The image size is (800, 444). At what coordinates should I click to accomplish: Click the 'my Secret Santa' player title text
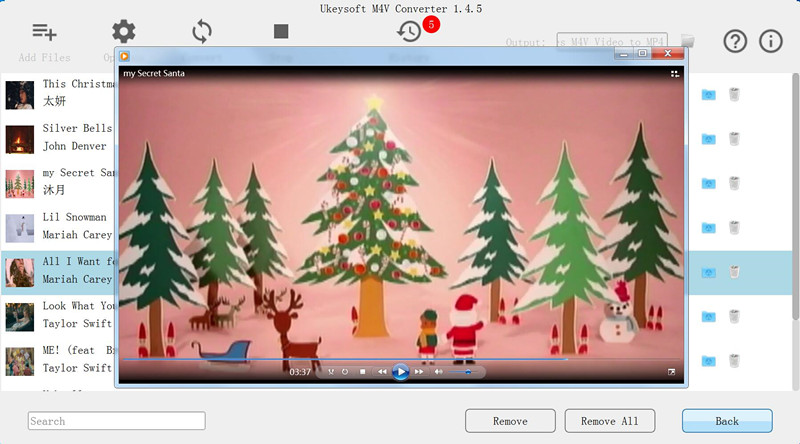click(x=154, y=73)
